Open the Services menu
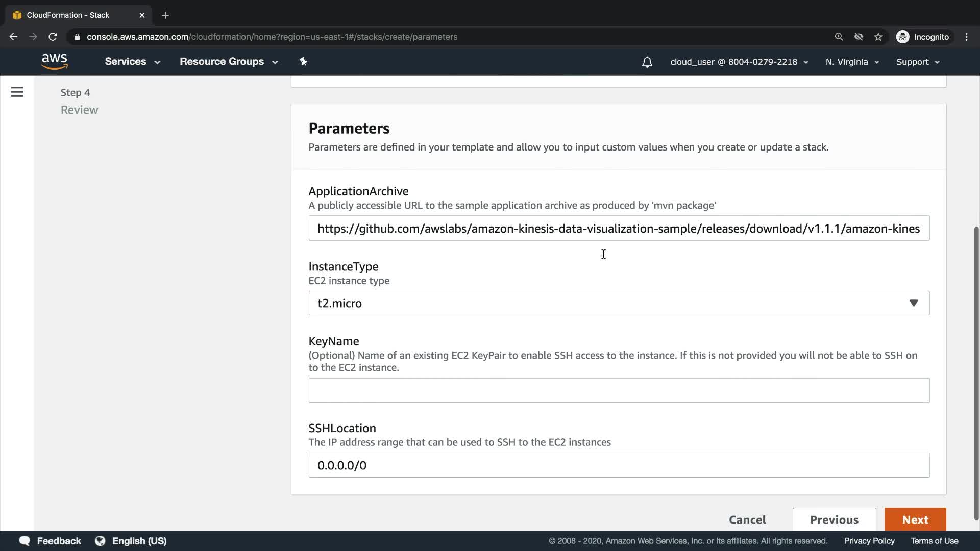Image resolution: width=980 pixels, height=551 pixels. pyautogui.click(x=132, y=62)
